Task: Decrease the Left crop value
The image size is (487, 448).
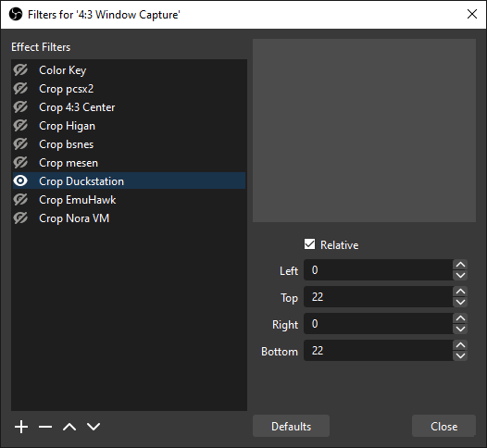Action: 460,275
